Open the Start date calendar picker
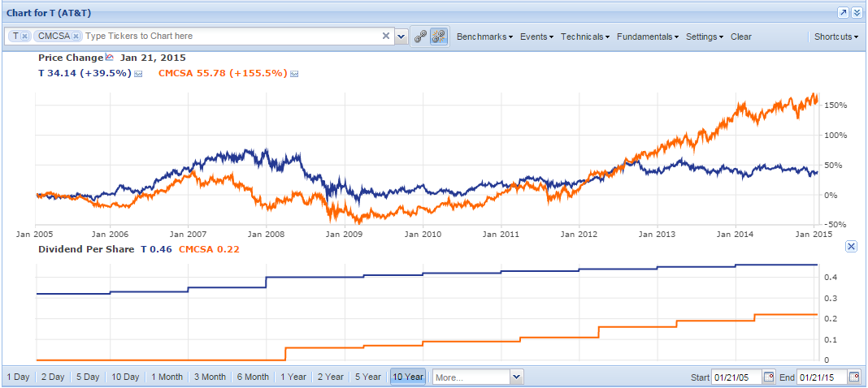This screenshot has height=388, width=868. click(769, 377)
